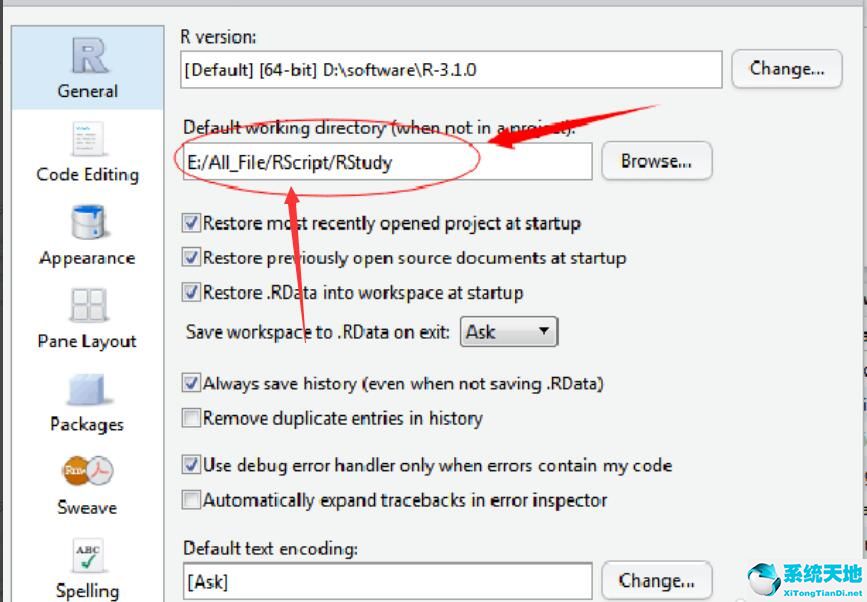Image resolution: width=867 pixels, height=602 pixels.
Task: Click Change button for R version
Action: [787, 69]
